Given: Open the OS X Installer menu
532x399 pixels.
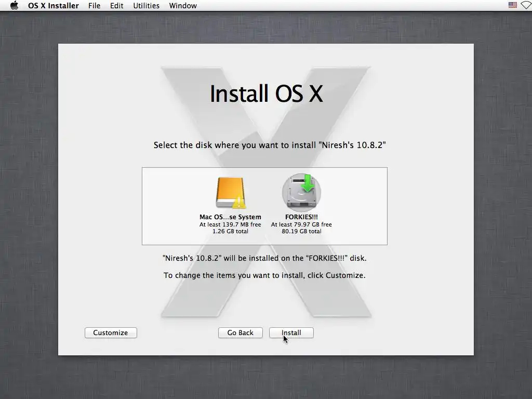Looking at the screenshot, I should point(54,6).
